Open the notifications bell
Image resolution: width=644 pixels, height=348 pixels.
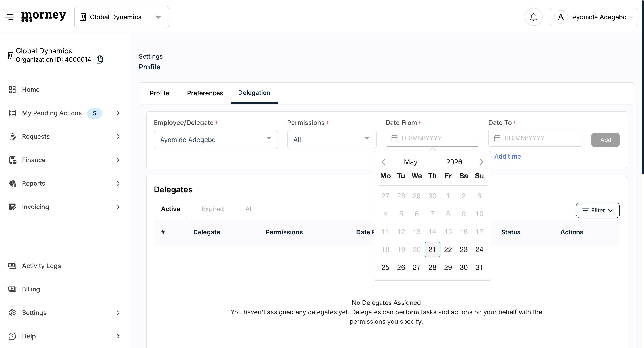534,17
